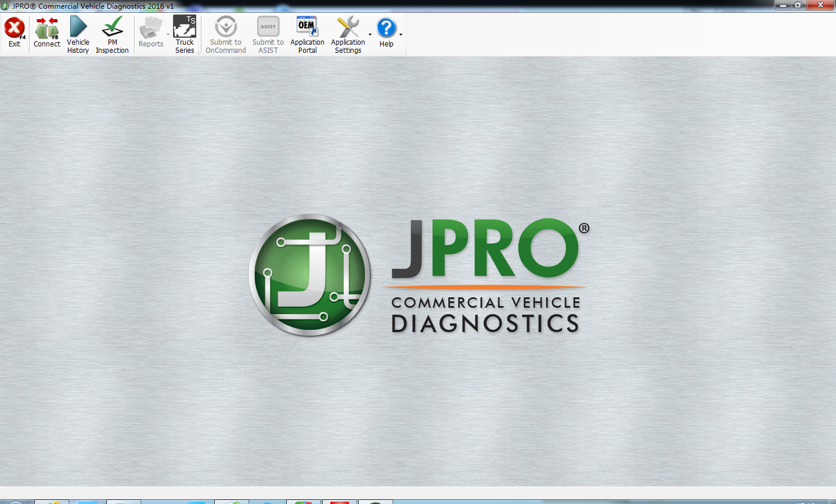The width and height of the screenshot is (836, 504).
Task: Expand the Application Settings dropdown arrow
Action: click(x=370, y=34)
